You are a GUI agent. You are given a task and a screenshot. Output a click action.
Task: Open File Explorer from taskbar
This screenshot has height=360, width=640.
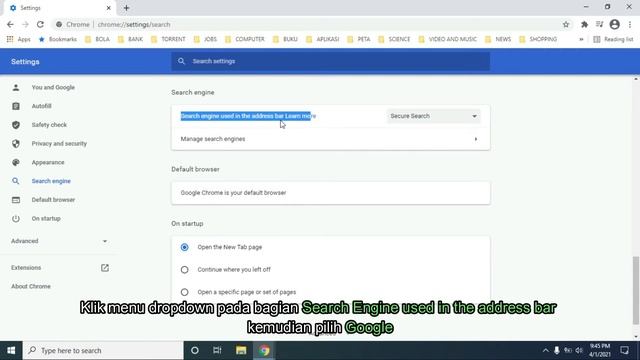(x=241, y=351)
